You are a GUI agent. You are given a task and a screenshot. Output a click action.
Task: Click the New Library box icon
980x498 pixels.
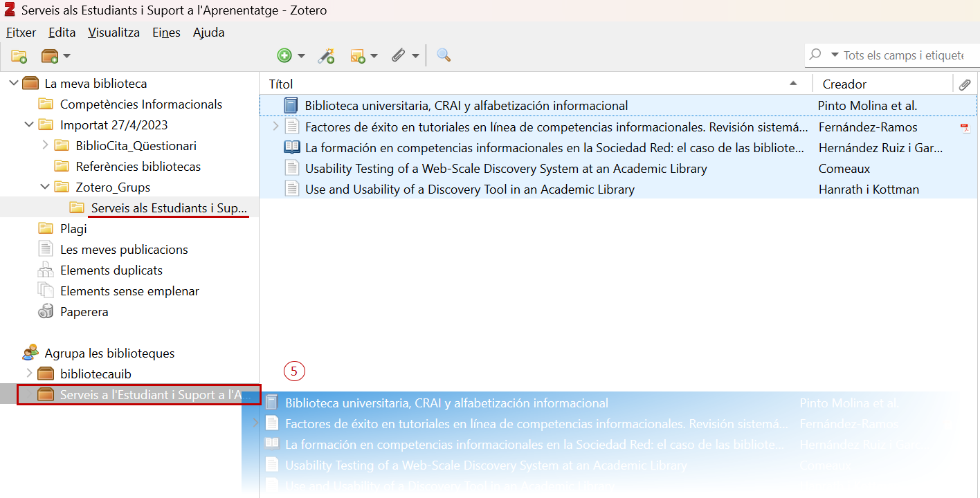[x=49, y=56]
